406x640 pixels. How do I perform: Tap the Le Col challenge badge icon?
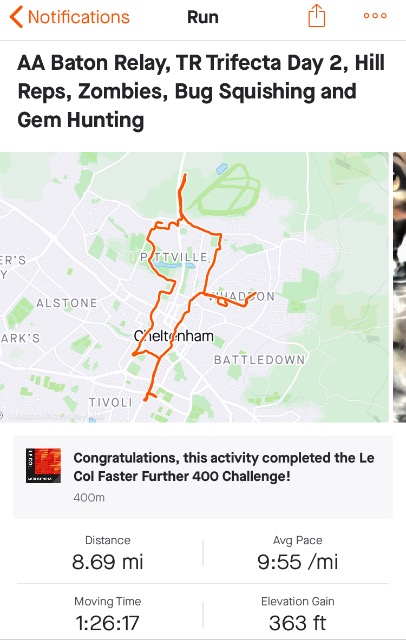(x=44, y=466)
